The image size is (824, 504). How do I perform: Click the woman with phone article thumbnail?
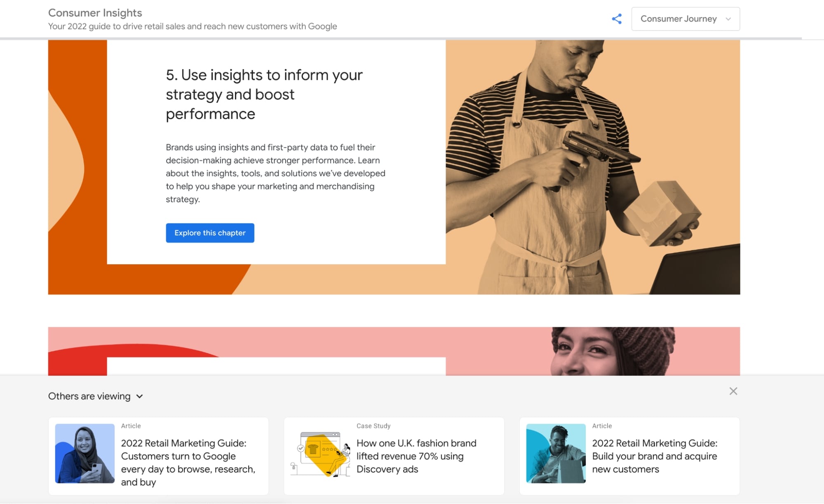point(85,453)
